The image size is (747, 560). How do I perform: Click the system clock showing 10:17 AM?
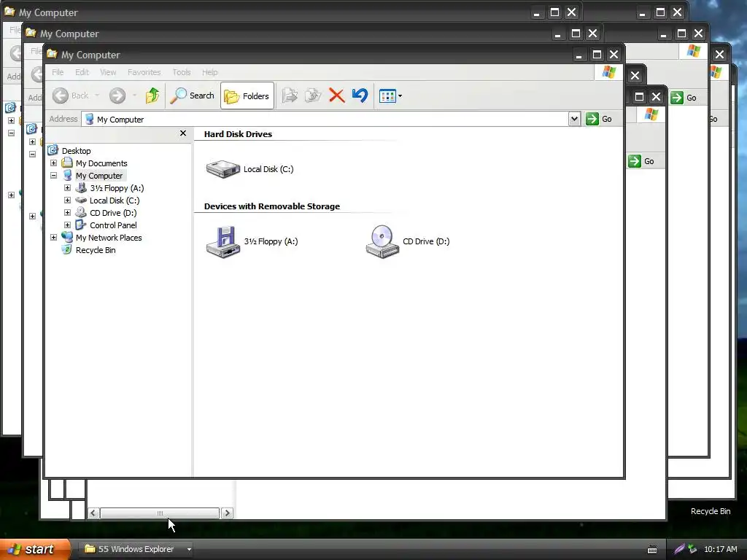pyautogui.click(x=721, y=549)
